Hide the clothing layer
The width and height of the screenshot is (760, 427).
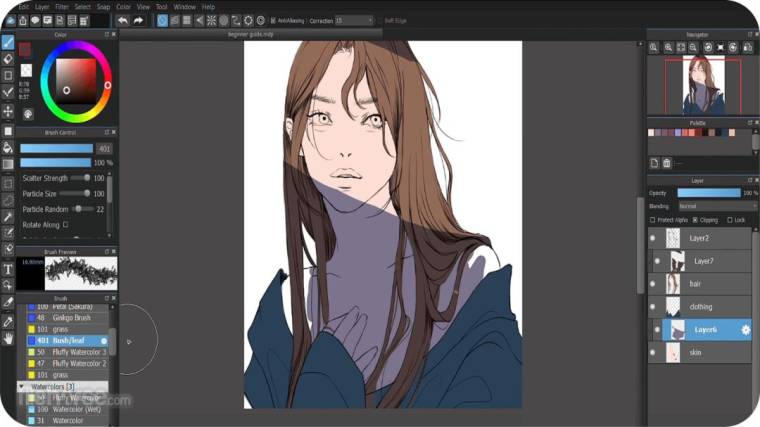point(652,306)
